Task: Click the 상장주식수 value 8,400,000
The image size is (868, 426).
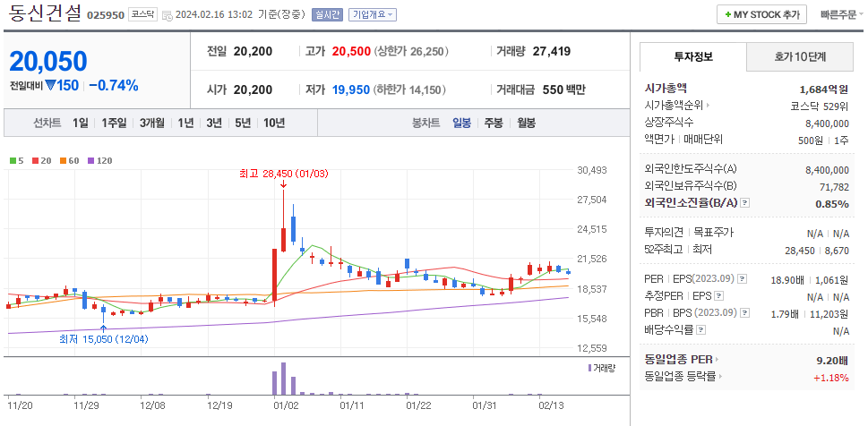Action: (x=827, y=124)
